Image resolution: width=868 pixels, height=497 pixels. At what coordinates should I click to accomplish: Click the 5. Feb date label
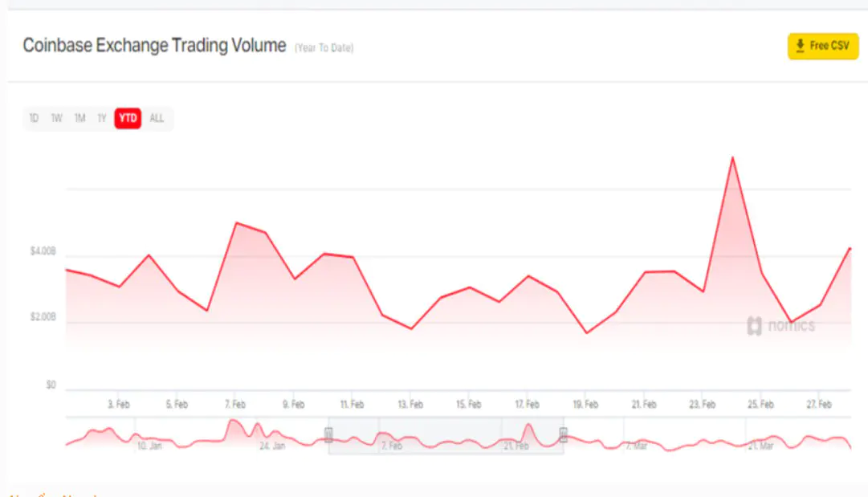click(177, 405)
